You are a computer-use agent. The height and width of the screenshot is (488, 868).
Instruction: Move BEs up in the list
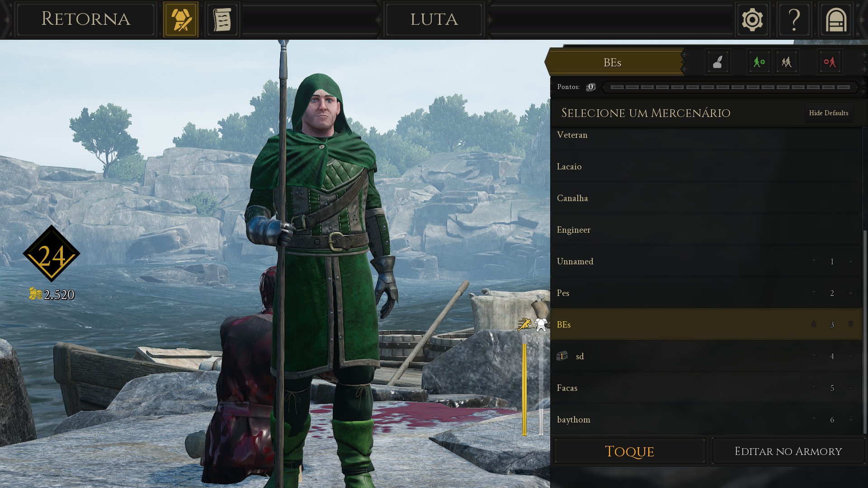(x=814, y=324)
